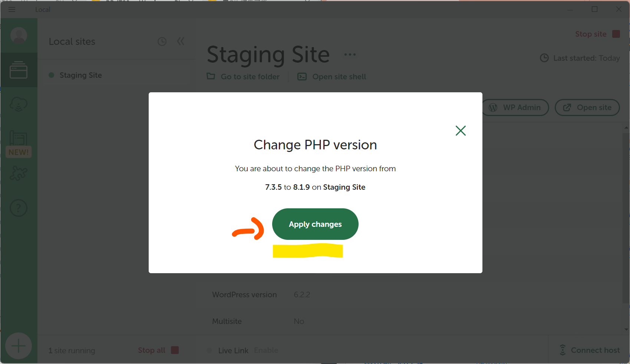This screenshot has height=364, width=630.
Task: Enable Live Link
Action: point(266,350)
